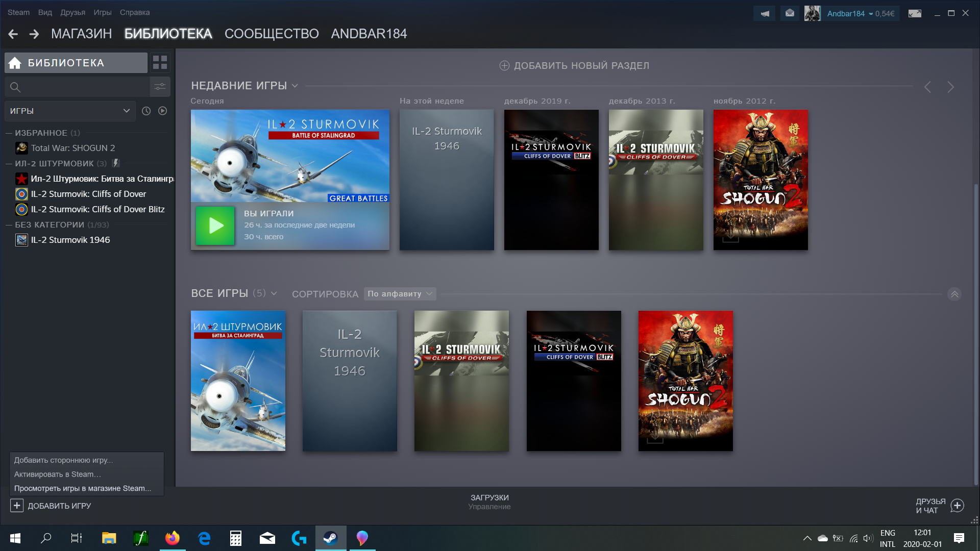The image size is (980, 551).
Task: Collapse БЕЗ КАТЕГОРИИ section
Action: click(9, 224)
